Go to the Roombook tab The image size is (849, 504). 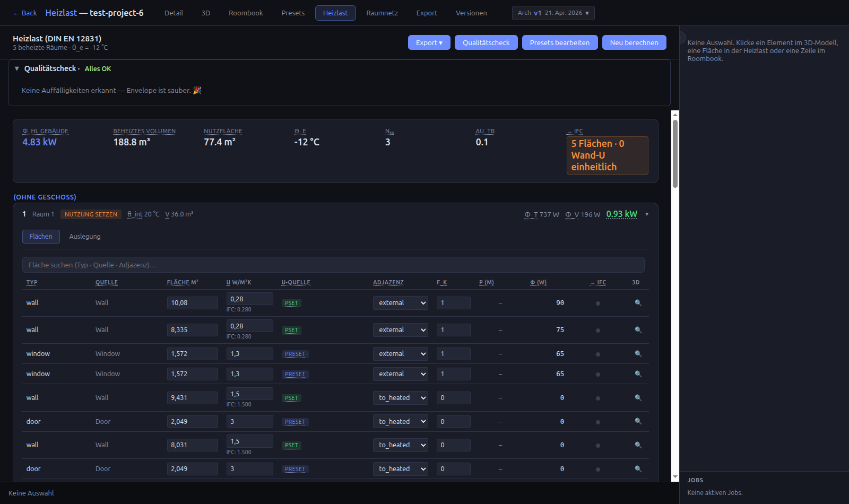click(246, 13)
